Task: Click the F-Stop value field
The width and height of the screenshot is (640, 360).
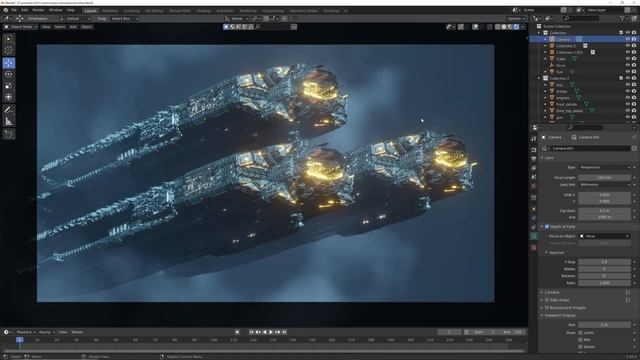Action: [604, 262]
